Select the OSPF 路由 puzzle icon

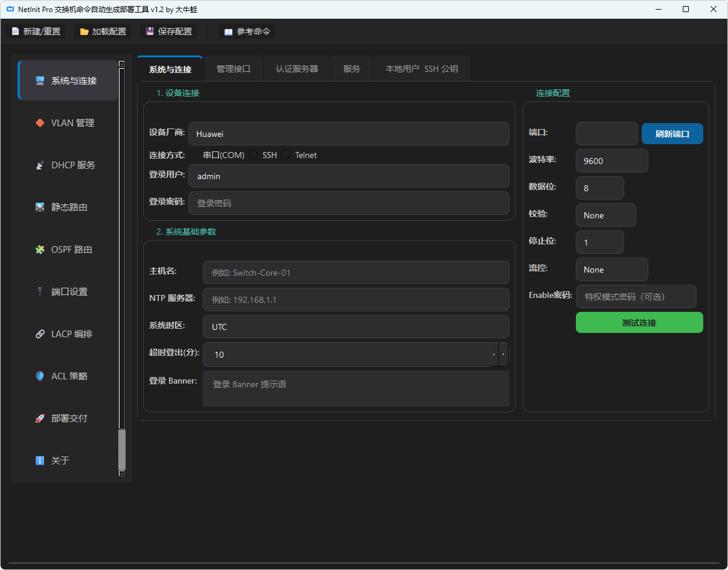pyautogui.click(x=40, y=250)
